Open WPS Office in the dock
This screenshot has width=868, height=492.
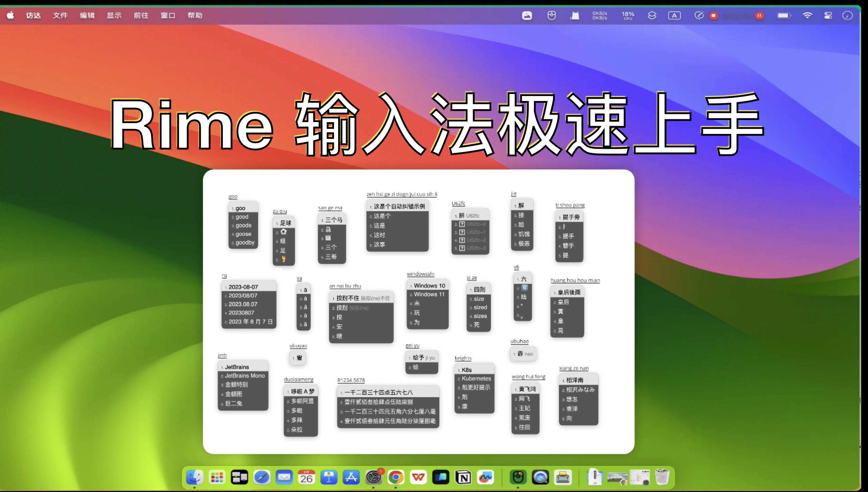(x=418, y=477)
